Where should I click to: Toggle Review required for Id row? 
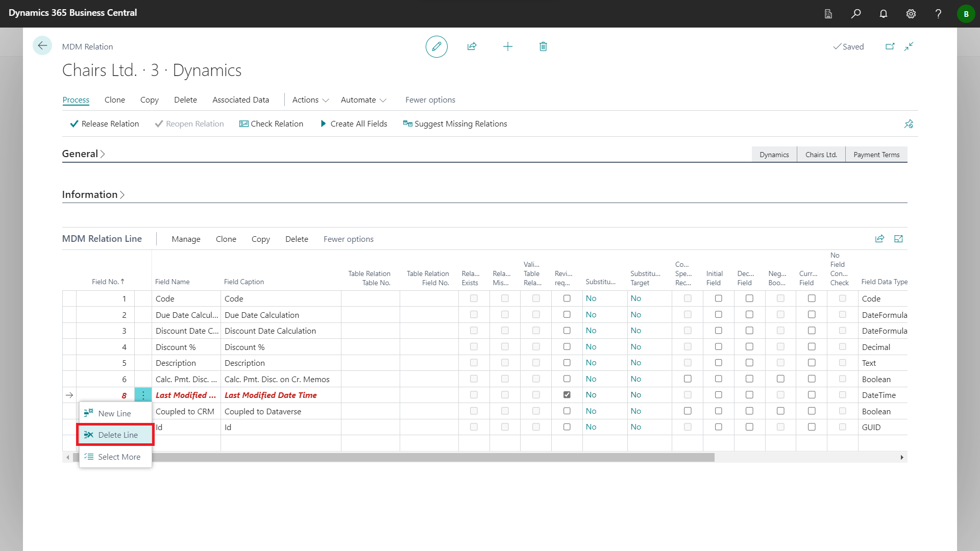tap(567, 427)
